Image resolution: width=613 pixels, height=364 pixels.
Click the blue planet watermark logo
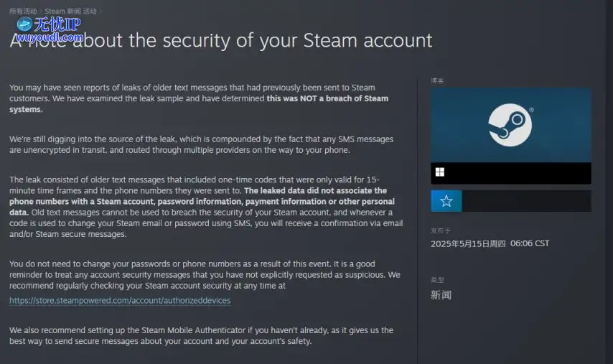coord(24,24)
